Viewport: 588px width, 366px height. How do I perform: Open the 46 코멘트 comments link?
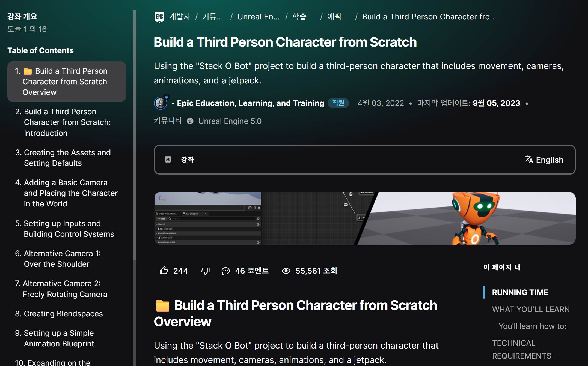[252, 271]
